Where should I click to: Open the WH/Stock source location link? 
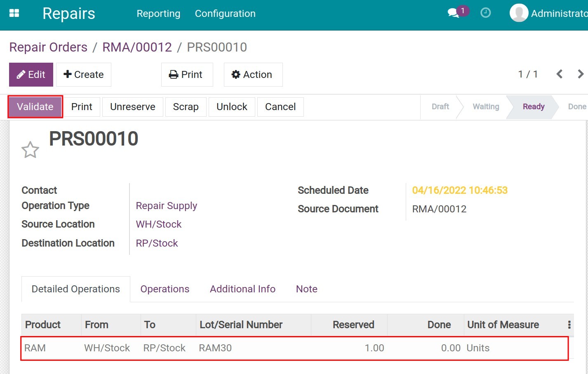click(x=159, y=224)
